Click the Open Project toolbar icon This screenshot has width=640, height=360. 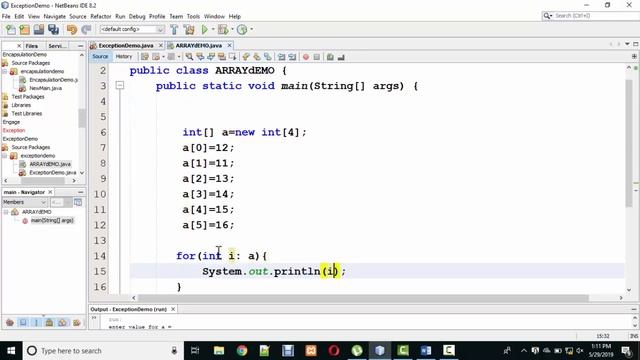[x=39, y=29]
